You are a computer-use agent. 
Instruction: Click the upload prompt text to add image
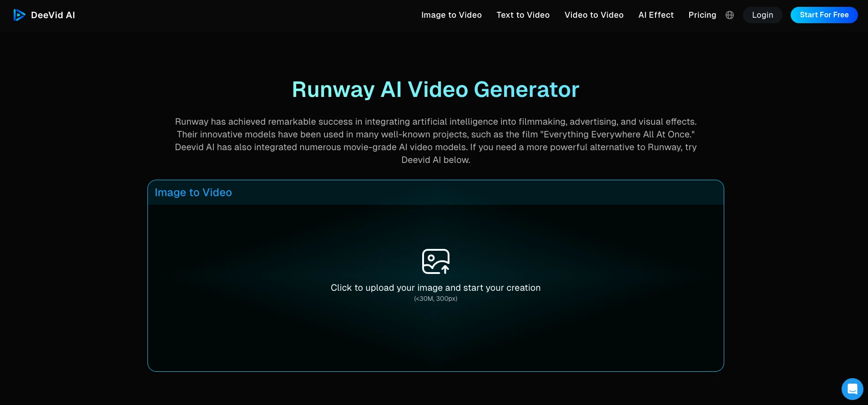click(x=436, y=288)
